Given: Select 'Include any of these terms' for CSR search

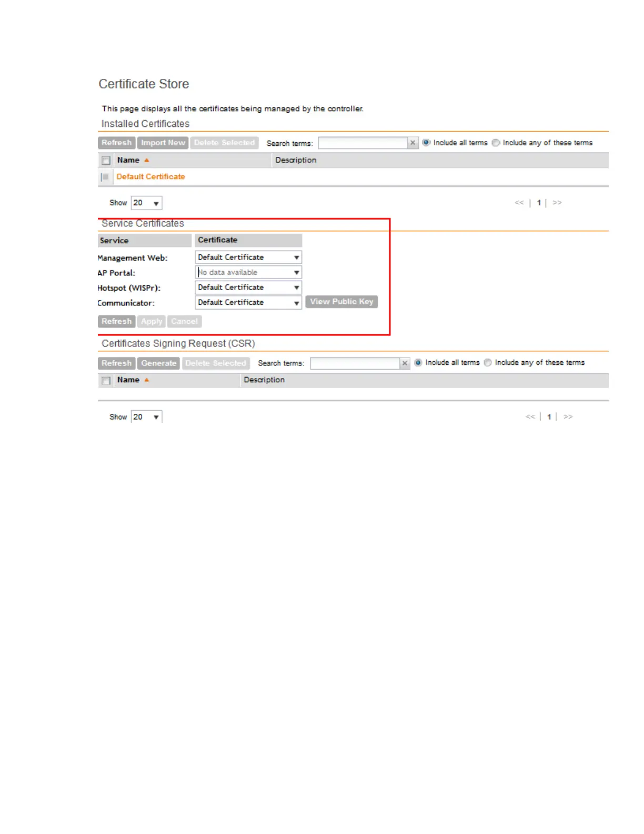Looking at the screenshot, I should pyautogui.click(x=488, y=363).
